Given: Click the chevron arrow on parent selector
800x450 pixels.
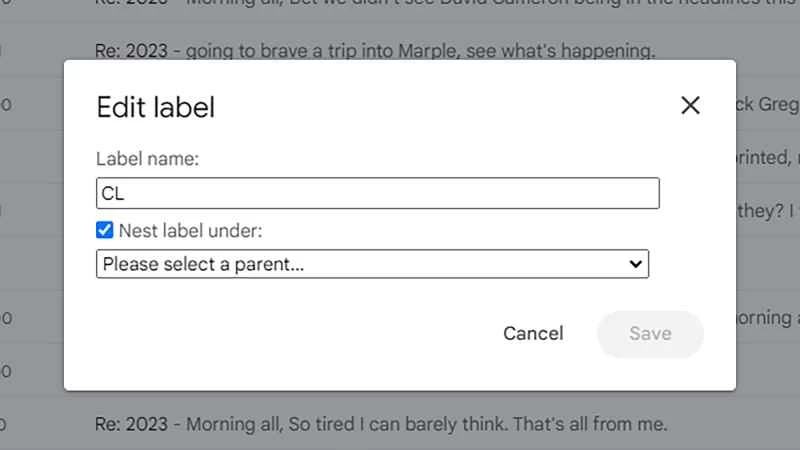Looking at the screenshot, I should (x=634, y=264).
